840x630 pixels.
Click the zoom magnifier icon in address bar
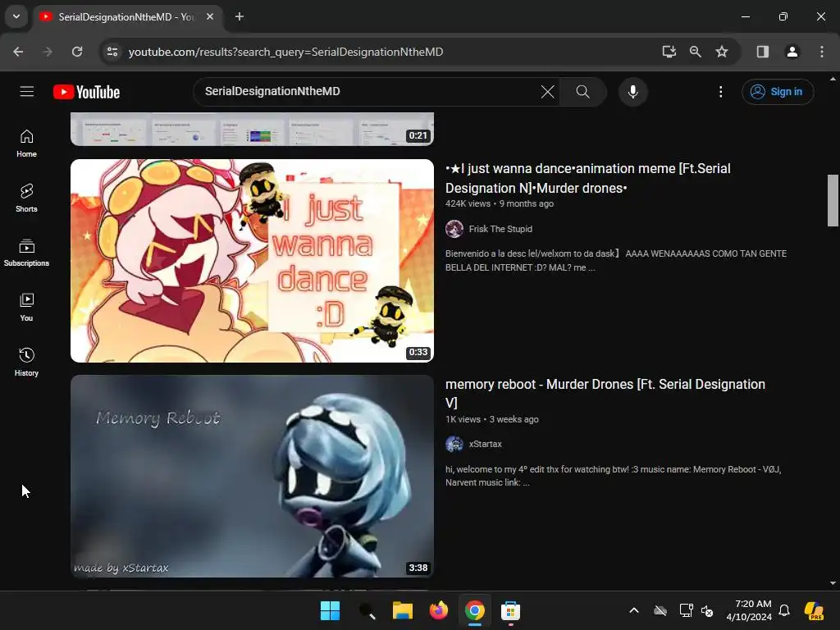[x=696, y=52]
